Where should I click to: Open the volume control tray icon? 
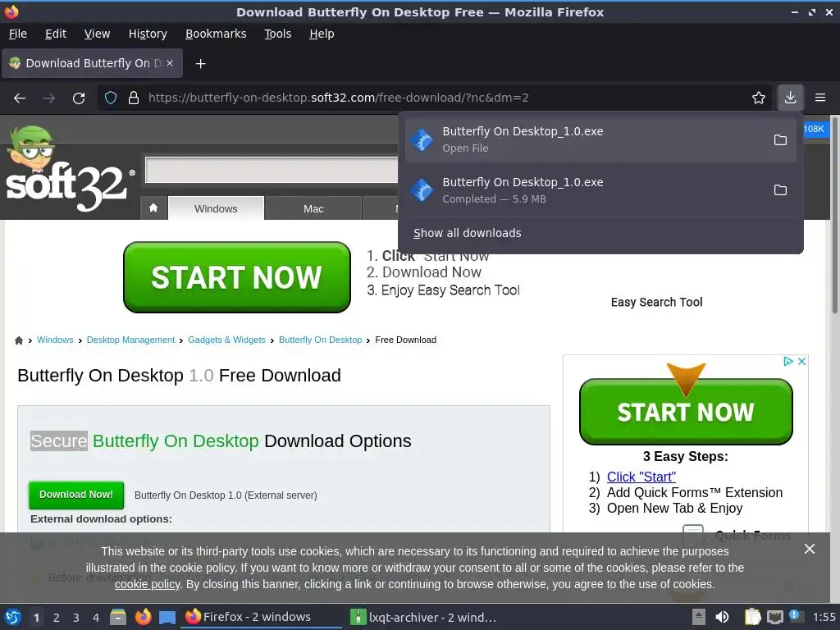tap(722, 617)
